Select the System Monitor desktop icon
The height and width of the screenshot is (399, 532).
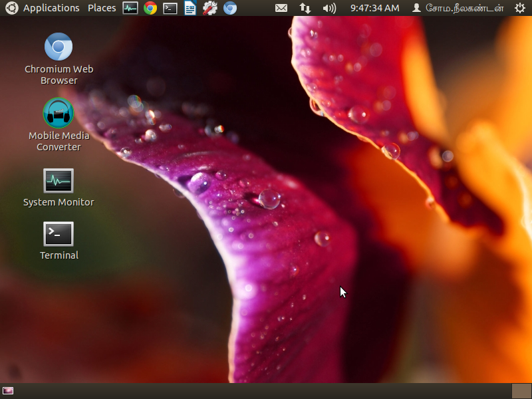[x=59, y=188]
